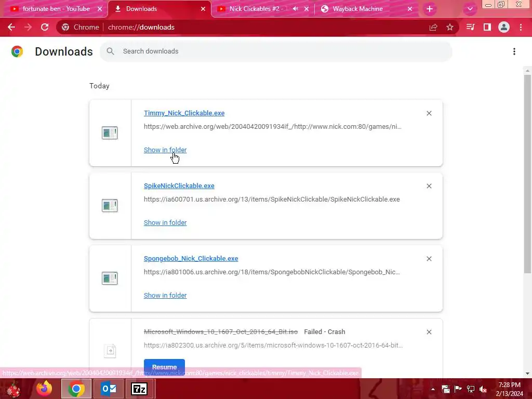Click the ia801006 Spongebob source URL

point(272,272)
